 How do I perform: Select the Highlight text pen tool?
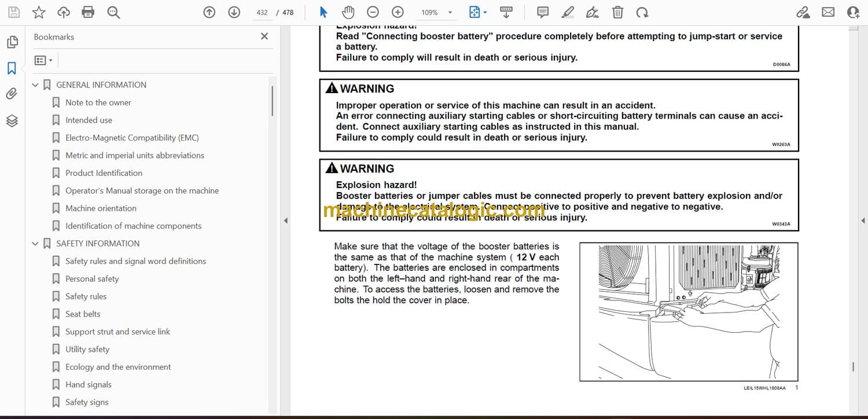tap(568, 12)
